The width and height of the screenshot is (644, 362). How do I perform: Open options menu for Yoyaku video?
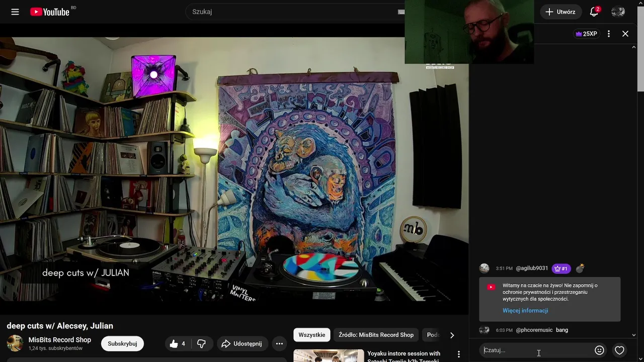[458, 354]
